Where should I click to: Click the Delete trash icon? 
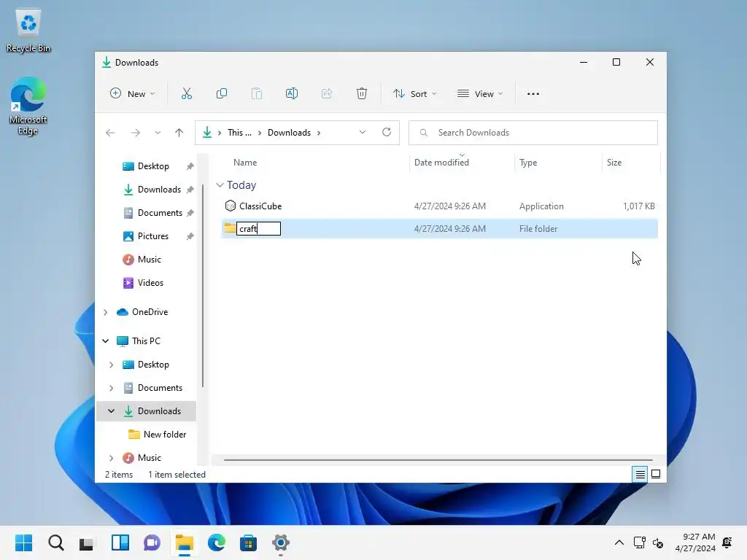(x=362, y=94)
